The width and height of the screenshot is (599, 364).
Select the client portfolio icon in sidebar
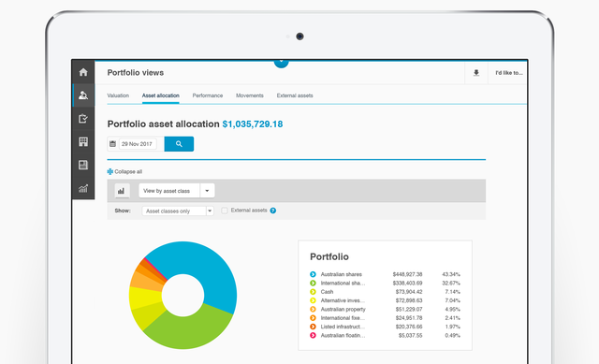click(x=83, y=95)
